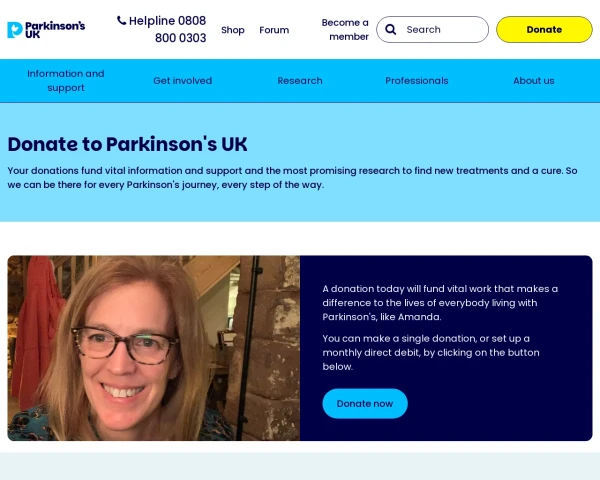Open the Shop link
The width and height of the screenshot is (600, 480).
coord(233,30)
